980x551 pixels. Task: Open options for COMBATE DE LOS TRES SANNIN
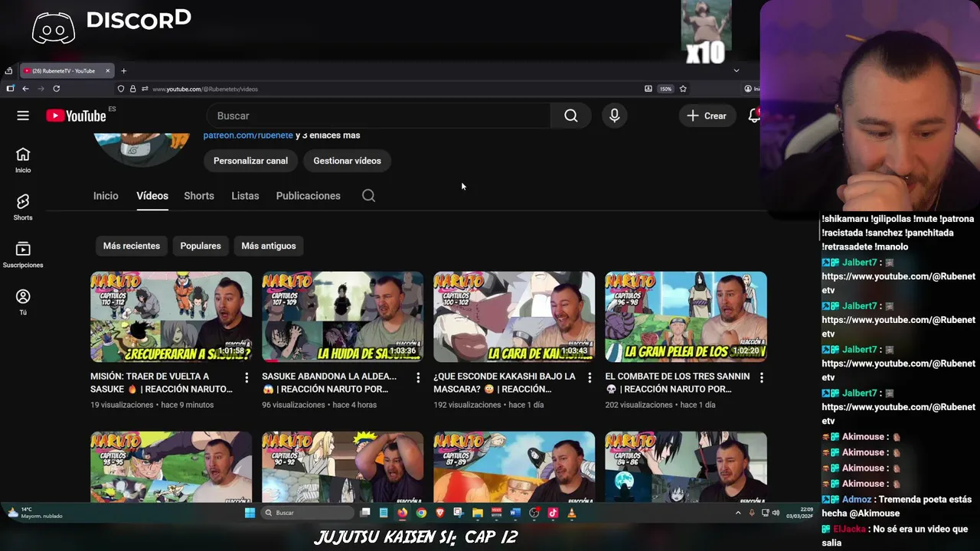761,377
